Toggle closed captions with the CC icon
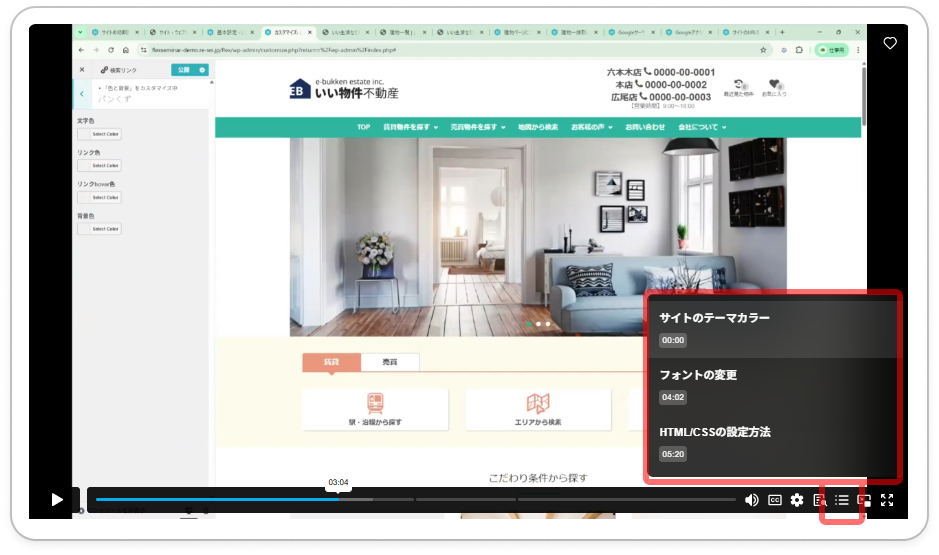939x555 pixels. pos(774,500)
